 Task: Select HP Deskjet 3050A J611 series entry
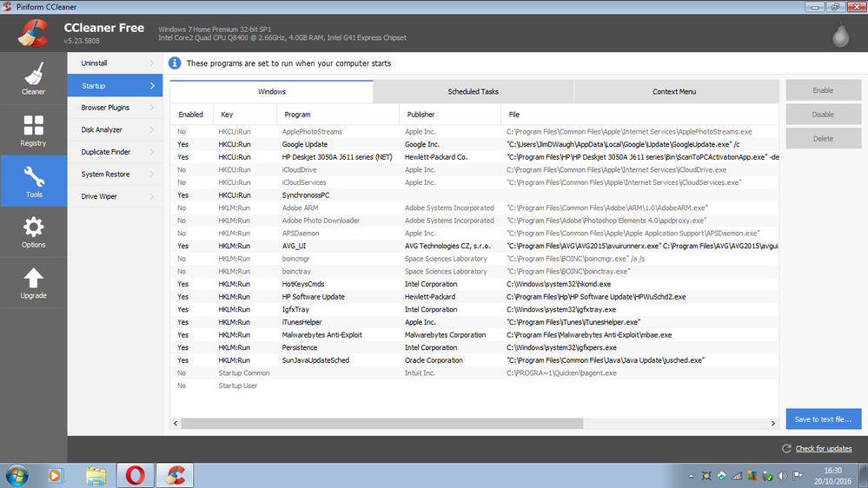(x=474, y=157)
